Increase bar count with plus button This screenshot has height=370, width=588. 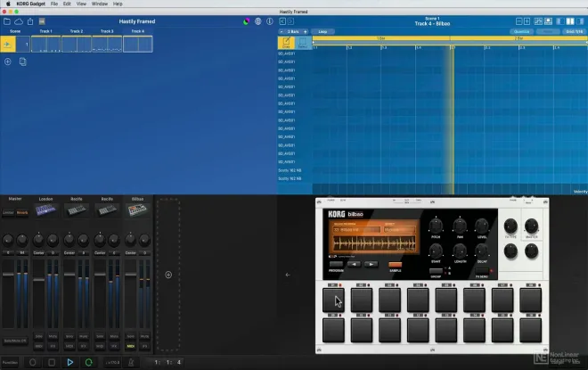pyautogui.click(x=306, y=31)
